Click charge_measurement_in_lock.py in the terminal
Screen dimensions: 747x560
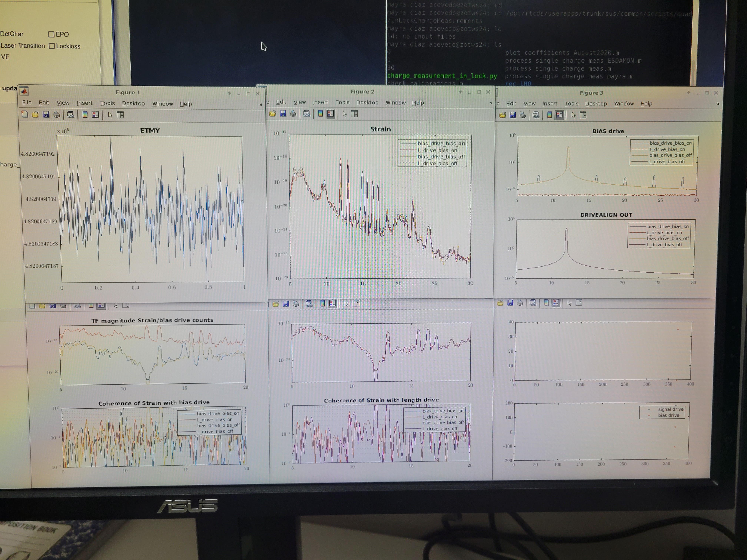[442, 76]
